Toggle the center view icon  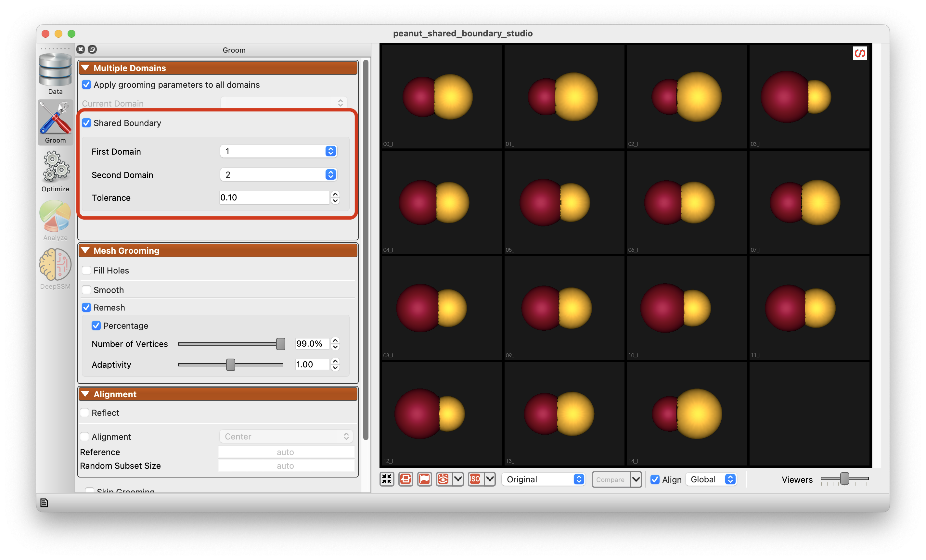tap(405, 479)
